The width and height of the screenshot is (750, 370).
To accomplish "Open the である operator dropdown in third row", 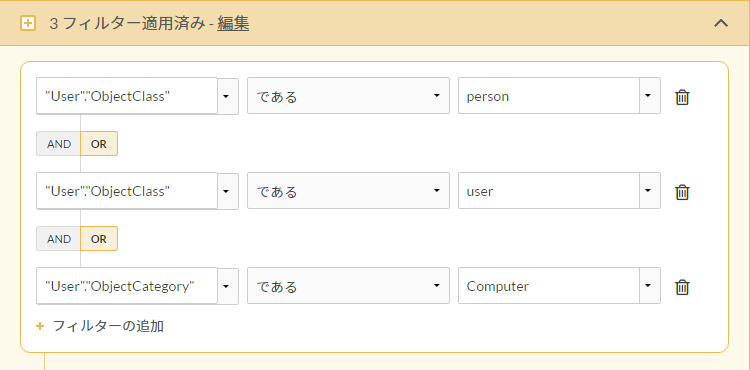I will (348, 286).
